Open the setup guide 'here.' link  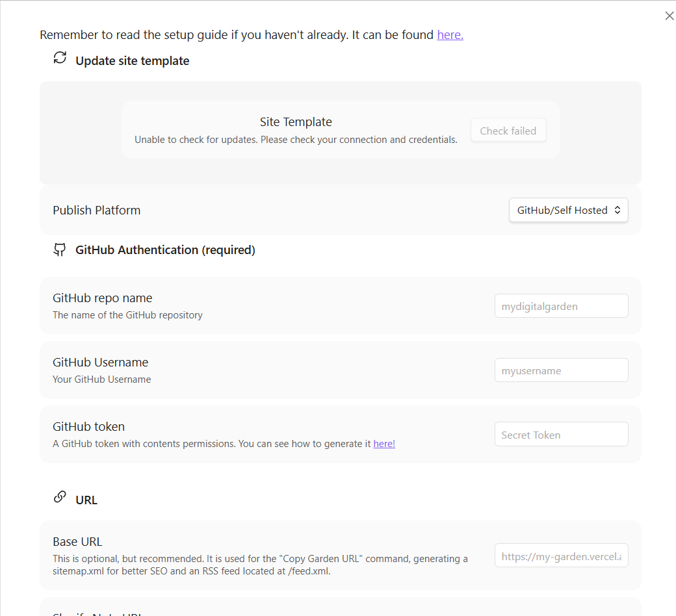(x=450, y=35)
